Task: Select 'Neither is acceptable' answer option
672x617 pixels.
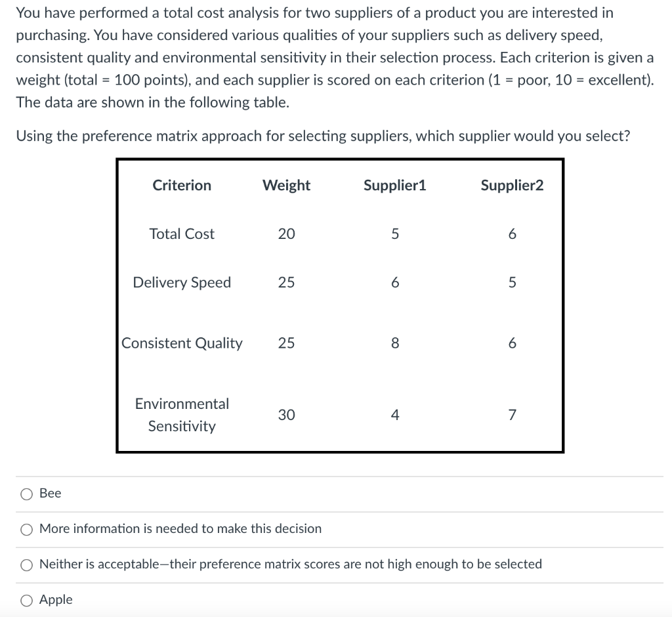Action: [x=26, y=564]
